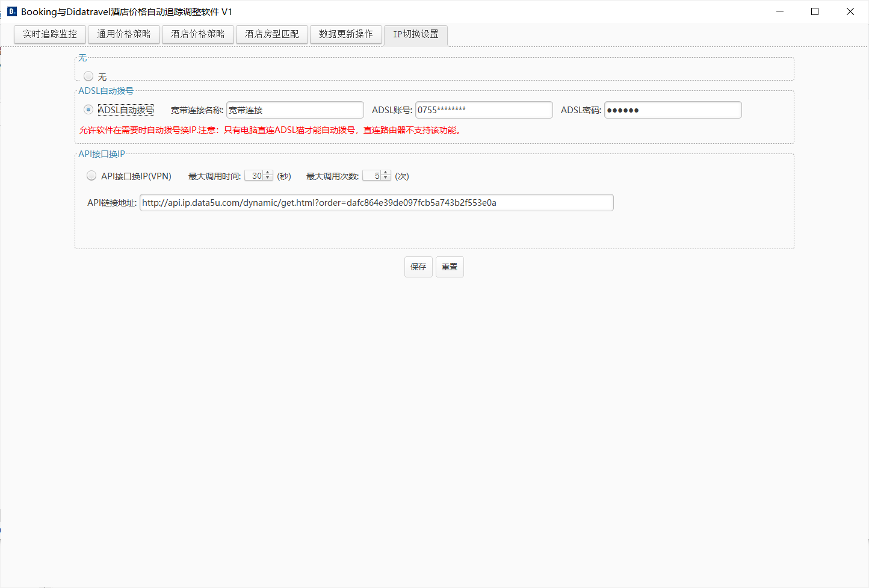Choose the ADSL自动拨号 radio button
The image size is (869, 588).
coord(88,110)
